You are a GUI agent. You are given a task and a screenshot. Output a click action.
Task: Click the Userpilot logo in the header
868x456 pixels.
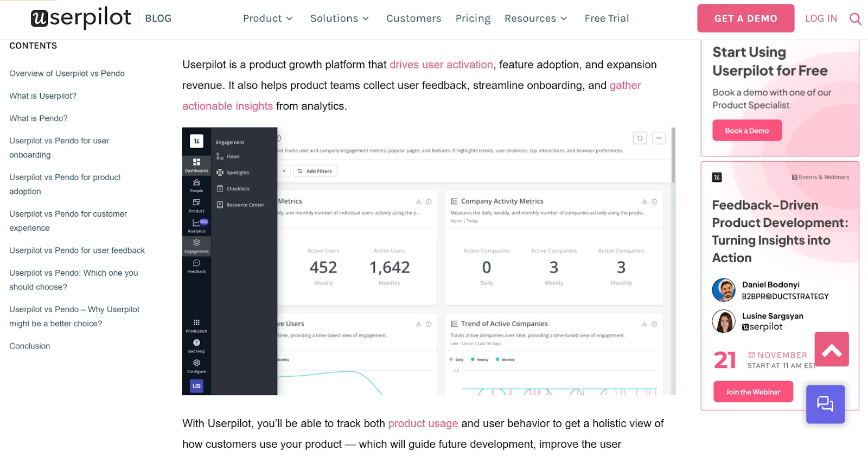coord(81,18)
